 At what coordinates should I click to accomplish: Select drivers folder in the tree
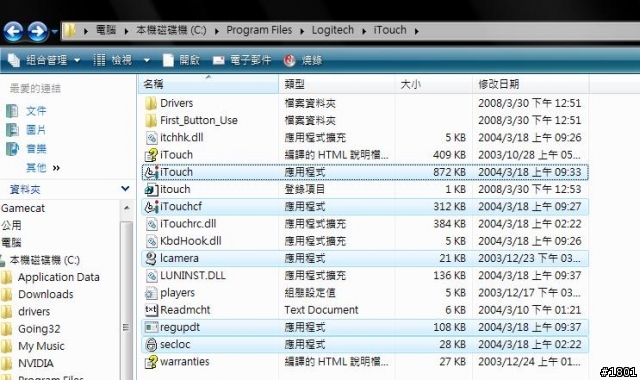coord(34,312)
